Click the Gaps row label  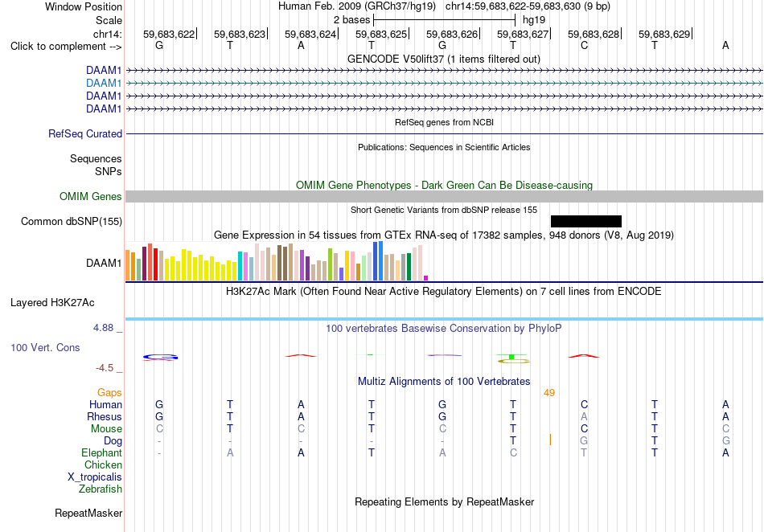click(x=109, y=392)
